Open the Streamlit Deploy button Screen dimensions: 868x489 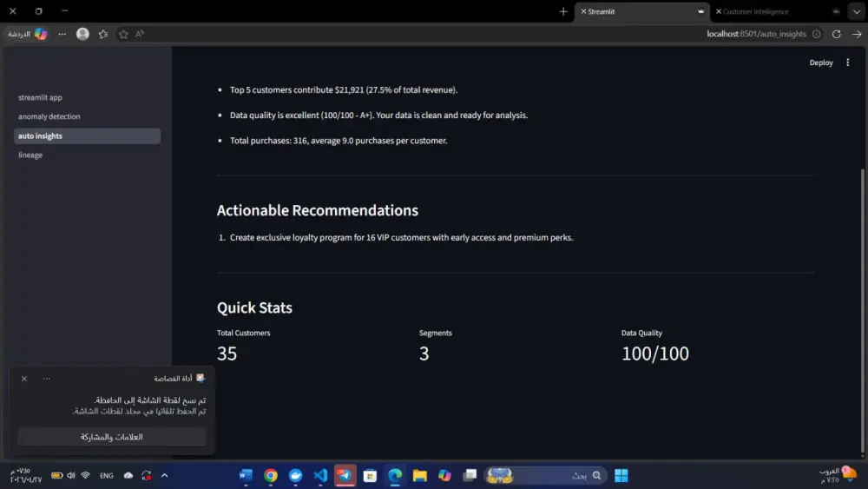click(x=821, y=63)
